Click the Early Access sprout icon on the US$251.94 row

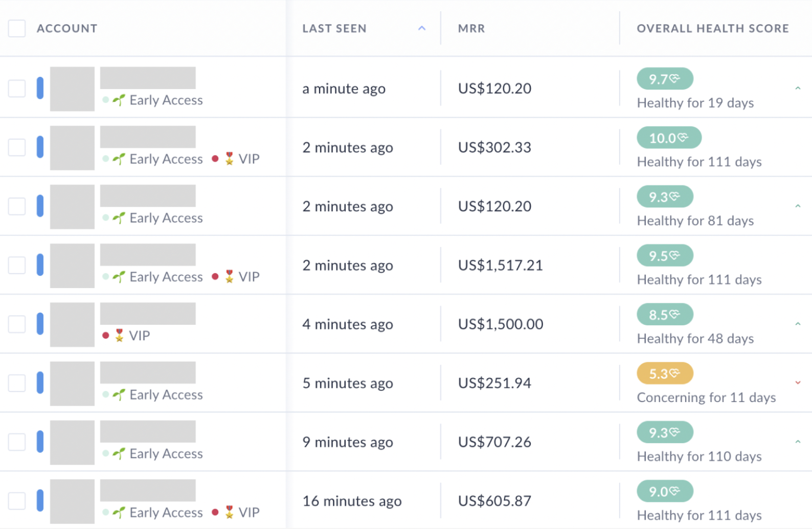pyautogui.click(x=119, y=395)
